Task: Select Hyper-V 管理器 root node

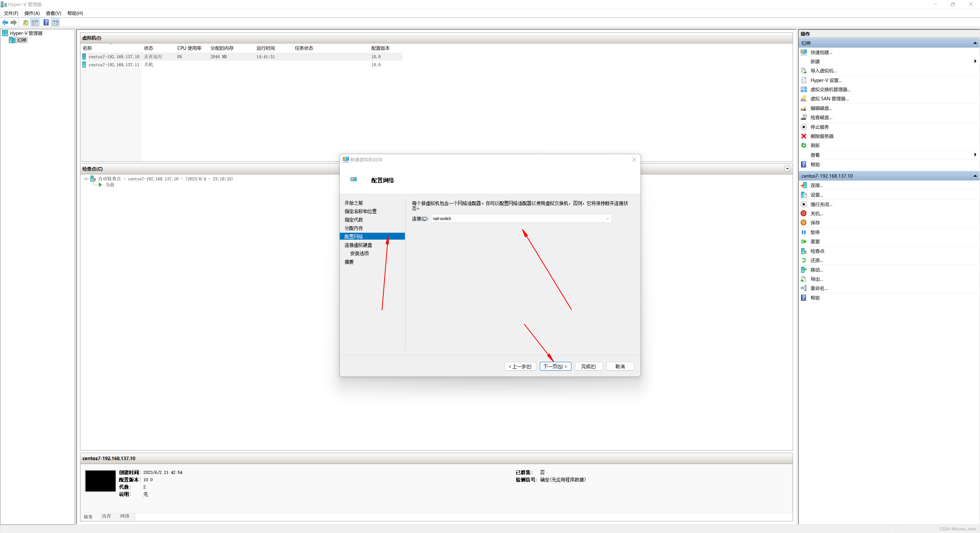Action: (26, 33)
